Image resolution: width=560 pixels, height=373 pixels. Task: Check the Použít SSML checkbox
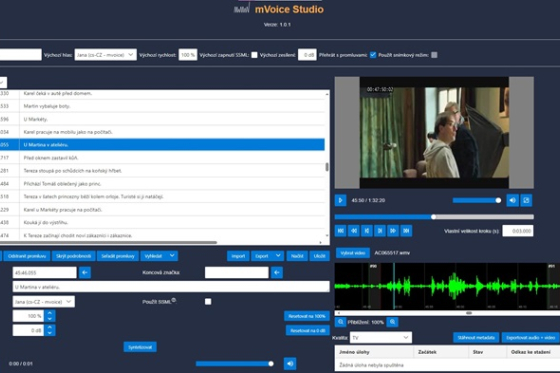[208, 302]
